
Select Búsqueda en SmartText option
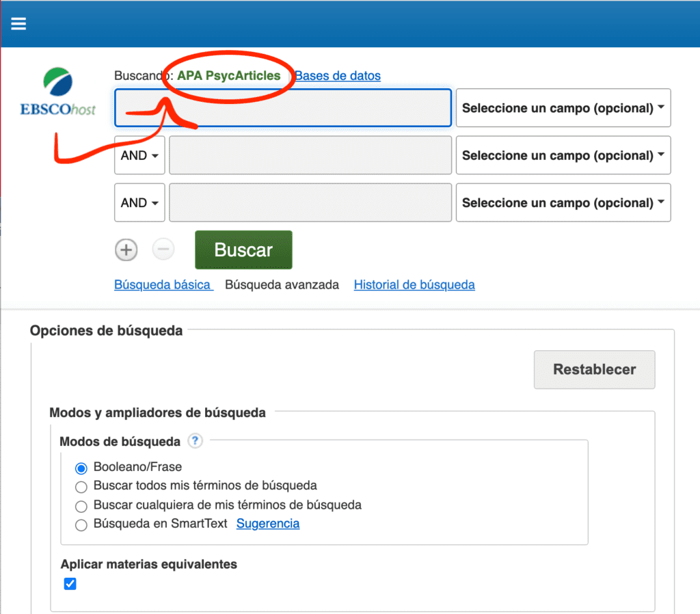coord(81,524)
